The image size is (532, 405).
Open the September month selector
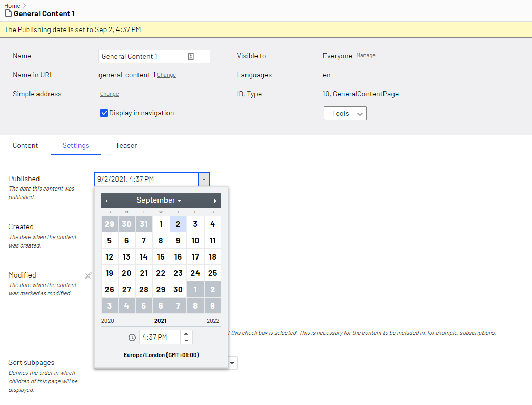(x=159, y=200)
